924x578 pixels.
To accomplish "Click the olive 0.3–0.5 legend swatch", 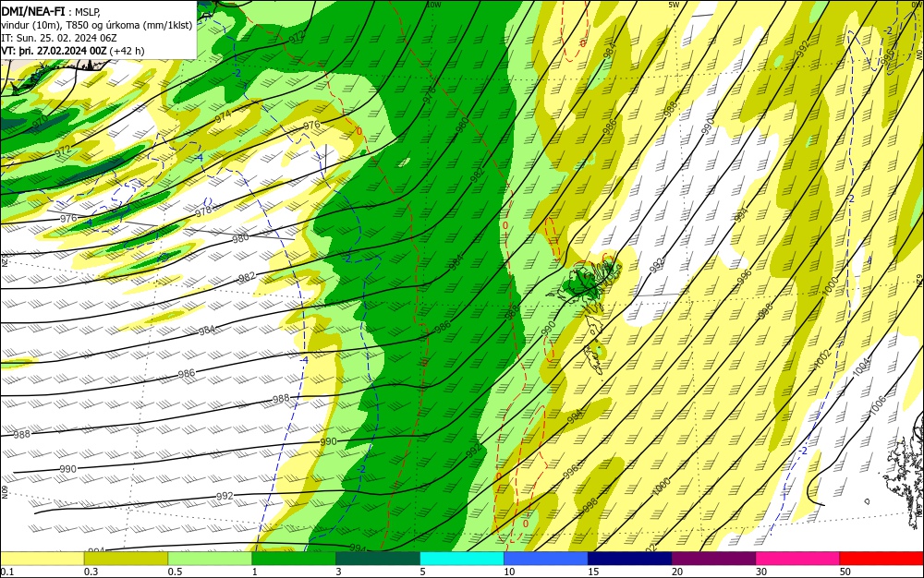I will pyautogui.click(x=126, y=559).
